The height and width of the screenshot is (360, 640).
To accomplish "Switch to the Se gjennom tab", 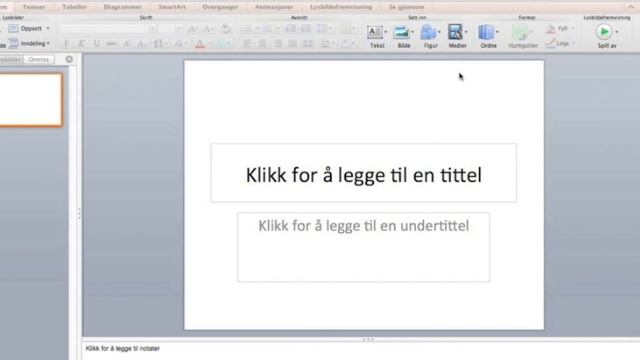I will (x=406, y=7).
